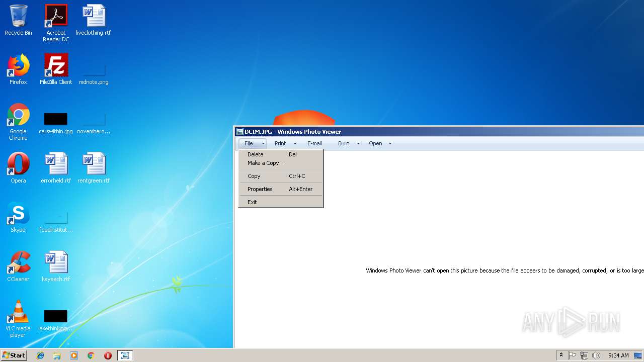Open the Firefox desktop shortcut
644x362 pixels.
click(18, 69)
